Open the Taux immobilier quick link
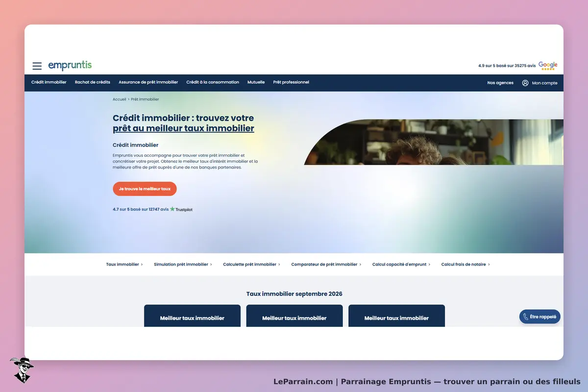The width and height of the screenshot is (588, 392). coord(124,264)
